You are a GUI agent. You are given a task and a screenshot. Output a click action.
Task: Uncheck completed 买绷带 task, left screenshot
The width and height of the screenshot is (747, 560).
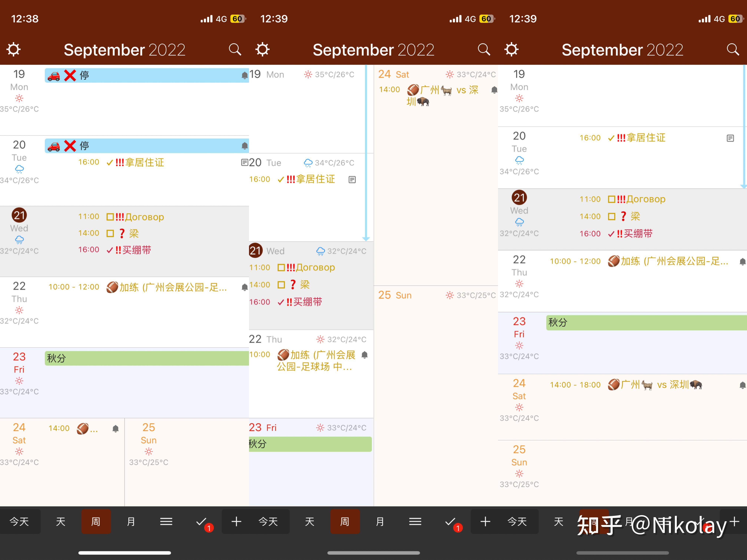[110, 250]
